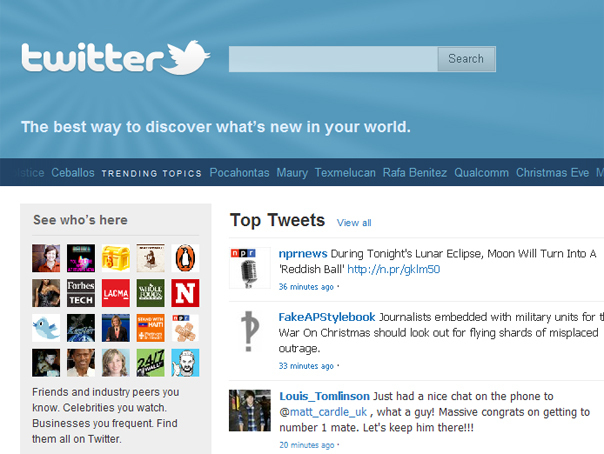The height and width of the screenshot is (454, 604).
Task: Open the Louis_Tomlinson username link
Action: 324,396
